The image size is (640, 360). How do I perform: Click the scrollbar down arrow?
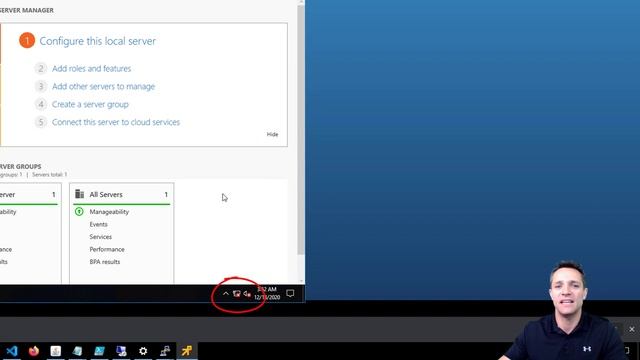coord(301,281)
